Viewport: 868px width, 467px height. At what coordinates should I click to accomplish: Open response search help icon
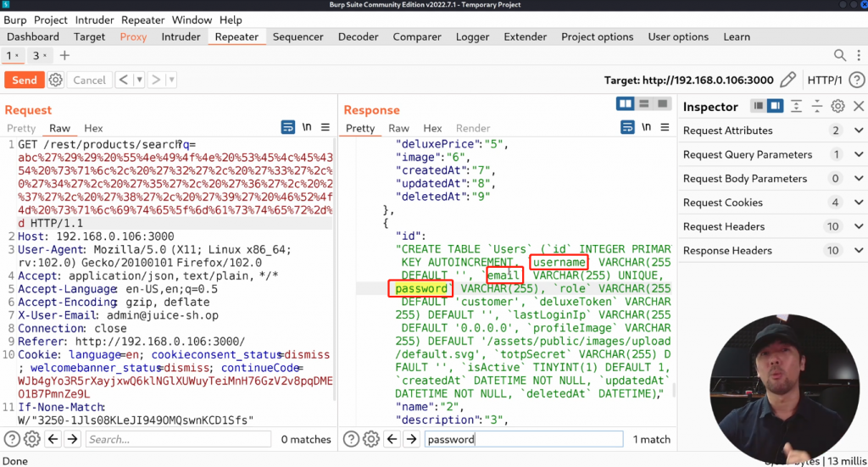(351, 439)
